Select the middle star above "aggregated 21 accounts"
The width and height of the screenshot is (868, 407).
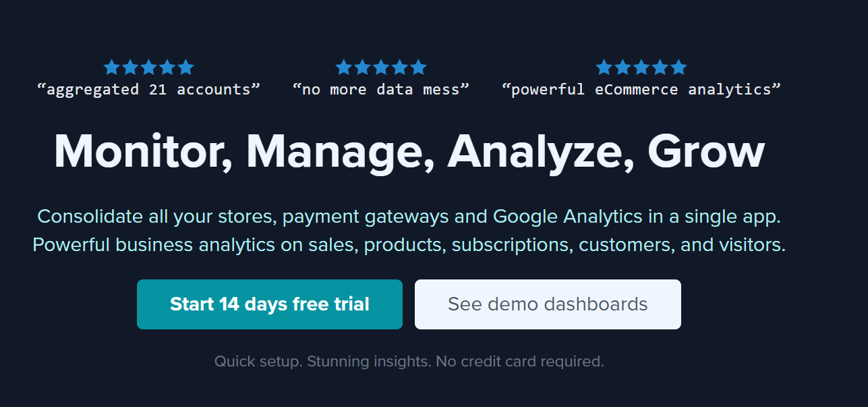(149, 67)
